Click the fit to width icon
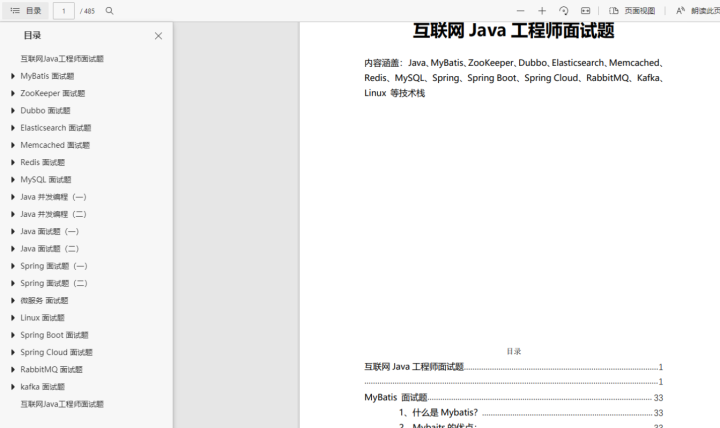This screenshot has width=720, height=428. click(585, 11)
